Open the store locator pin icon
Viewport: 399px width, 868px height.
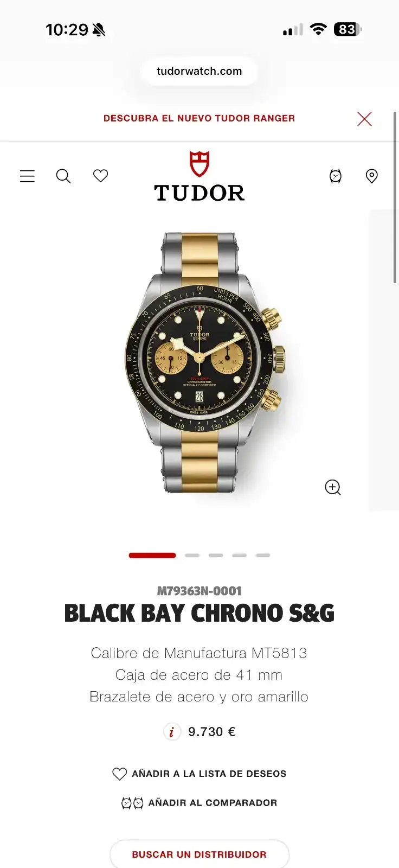[x=372, y=176]
